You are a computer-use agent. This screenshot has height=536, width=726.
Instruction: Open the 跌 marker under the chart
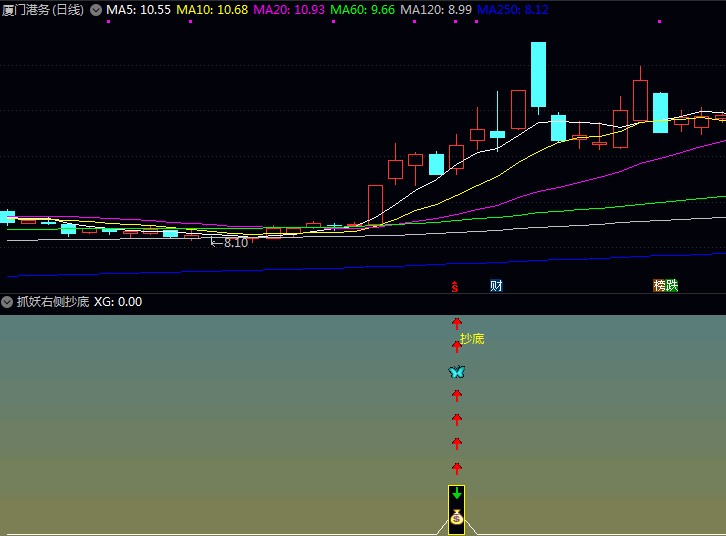point(672,286)
